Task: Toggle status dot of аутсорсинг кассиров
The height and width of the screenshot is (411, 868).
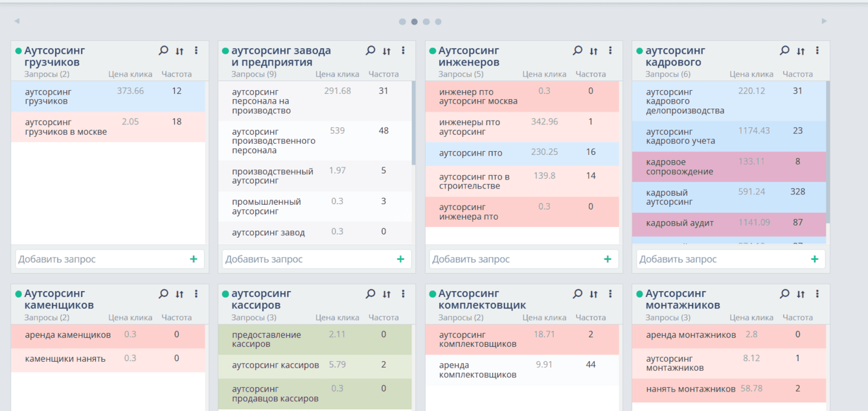Action: 225,294
